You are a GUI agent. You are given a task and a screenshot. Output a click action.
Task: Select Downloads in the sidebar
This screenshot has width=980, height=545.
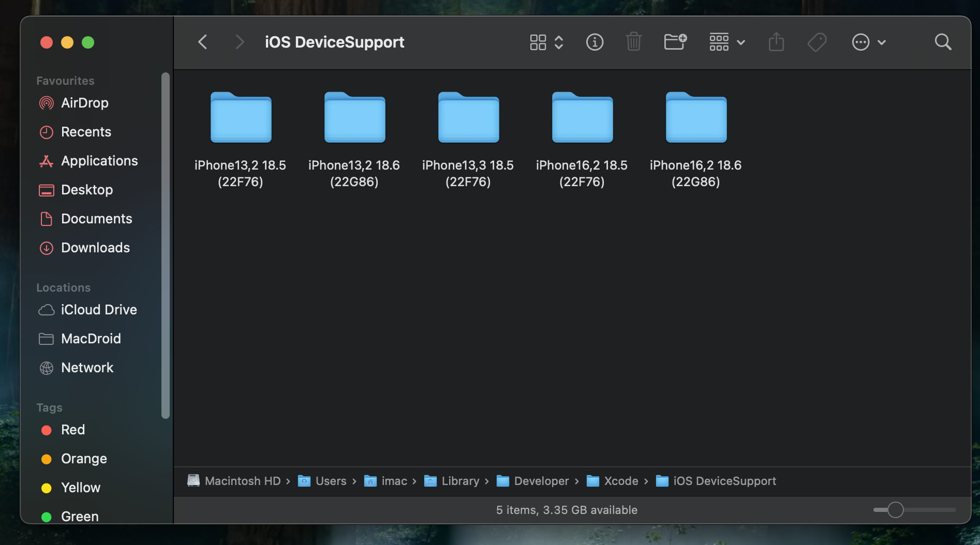pyautogui.click(x=95, y=248)
